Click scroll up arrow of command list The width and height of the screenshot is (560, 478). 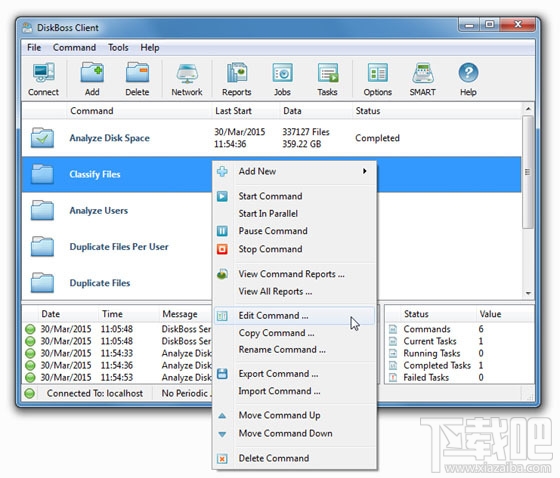point(528,109)
